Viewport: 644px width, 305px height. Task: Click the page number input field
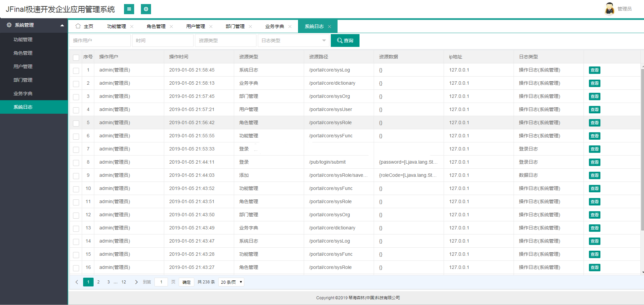161,282
